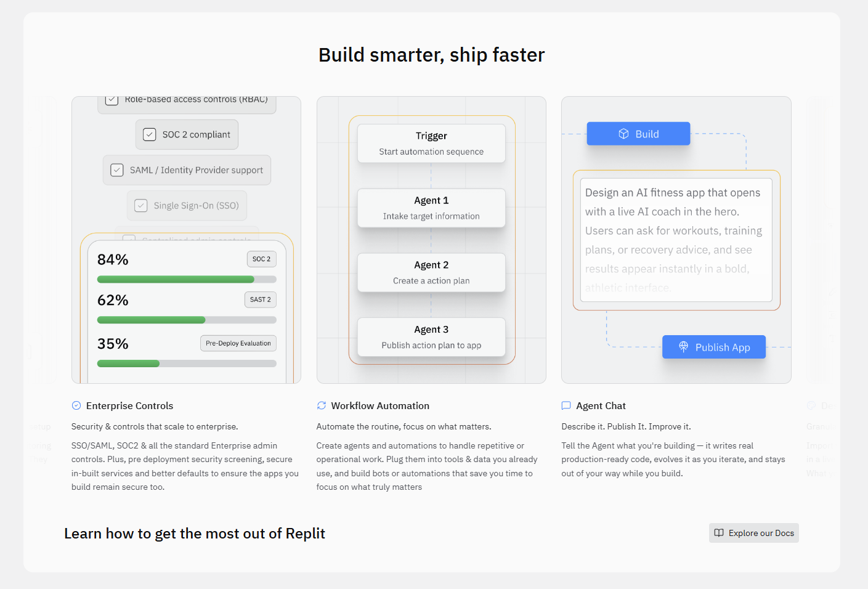Toggle the Single Sign-On (SSO) checkbox

tap(141, 206)
